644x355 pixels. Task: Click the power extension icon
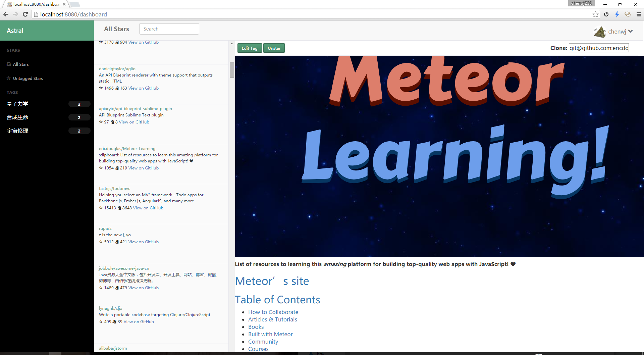(606, 14)
